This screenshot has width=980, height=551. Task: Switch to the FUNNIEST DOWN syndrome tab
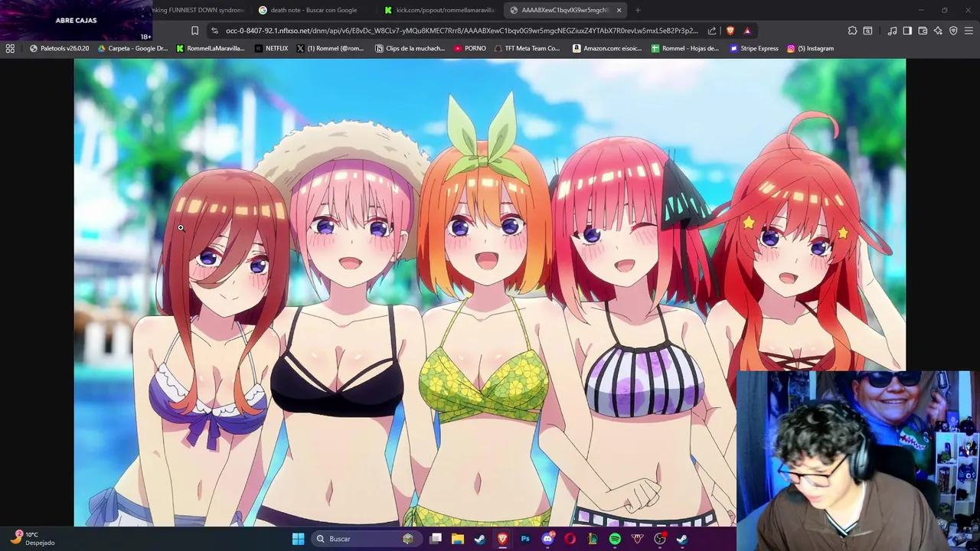199,10
